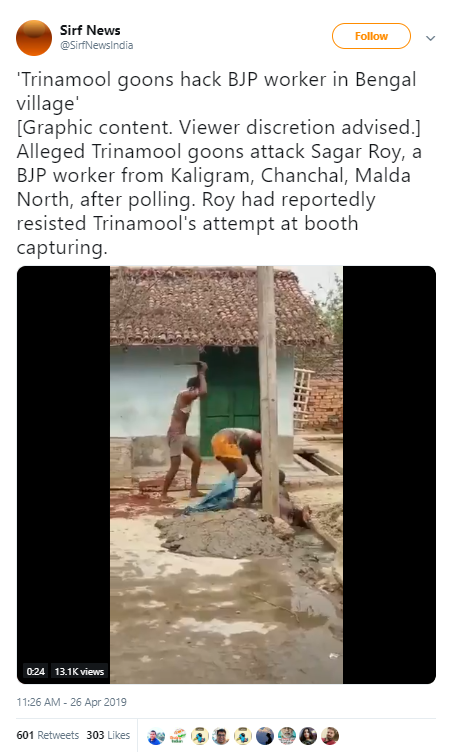Viewport: 456px width, 752px height.
Task: Play the embedded village video
Action: pos(226,475)
